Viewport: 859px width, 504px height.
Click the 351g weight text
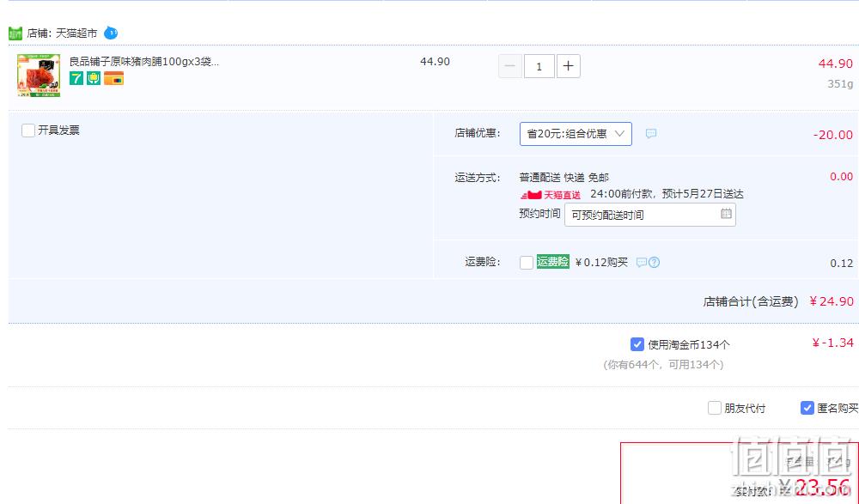tap(840, 84)
